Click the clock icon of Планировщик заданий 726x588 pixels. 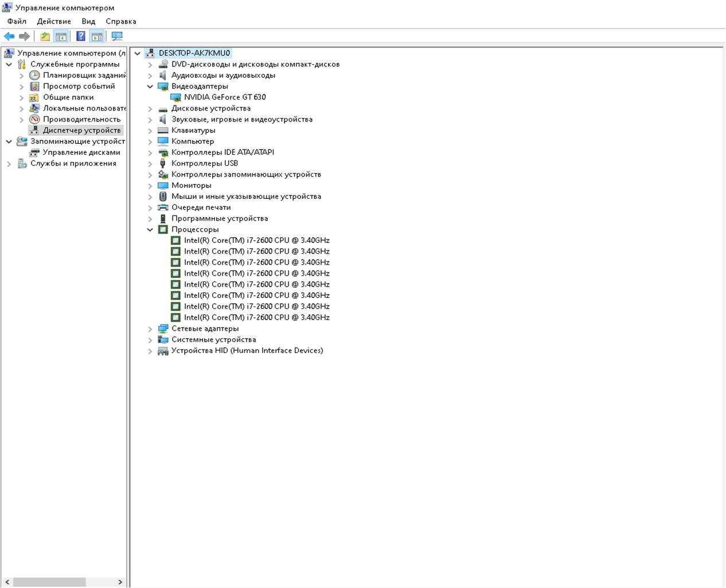(34, 75)
